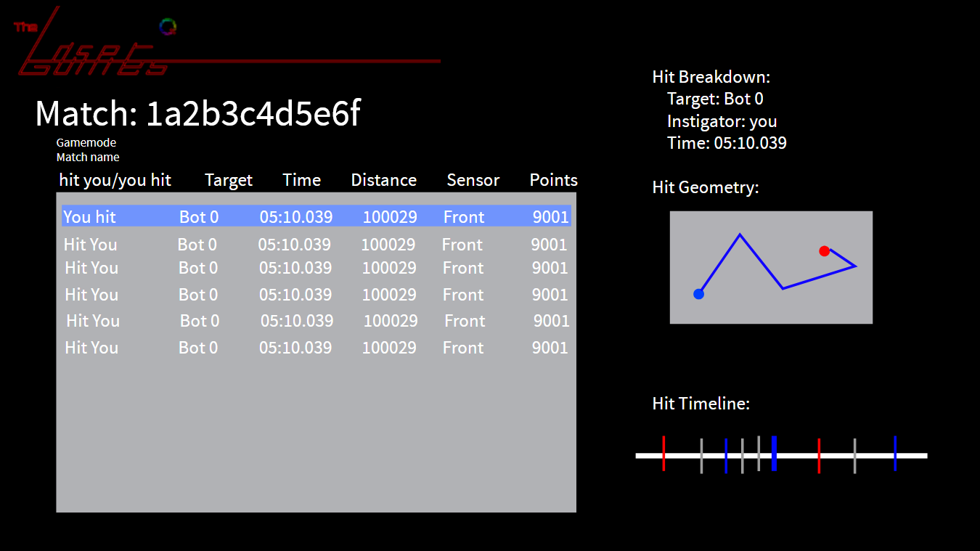The height and width of the screenshot is (551, 980).
Task: Select the last 'Hit You' row in the table
Action: click(316, 348)
